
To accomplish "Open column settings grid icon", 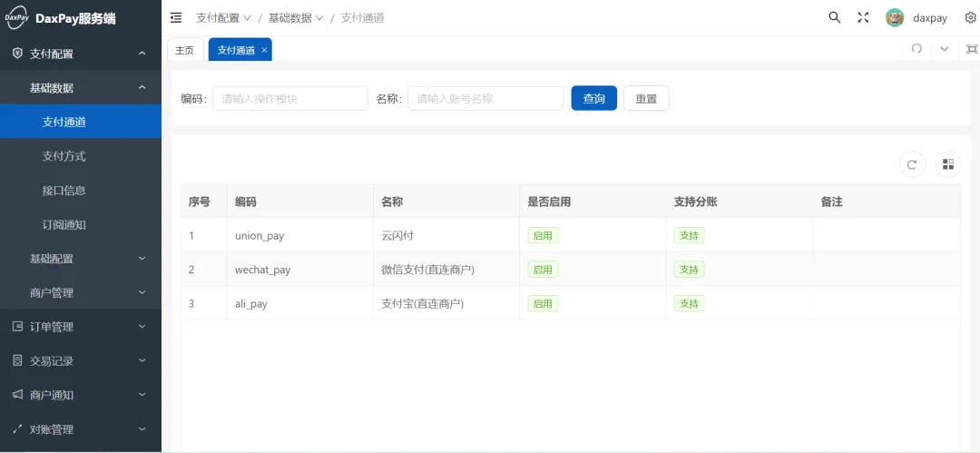I will [x=948, y=164].
